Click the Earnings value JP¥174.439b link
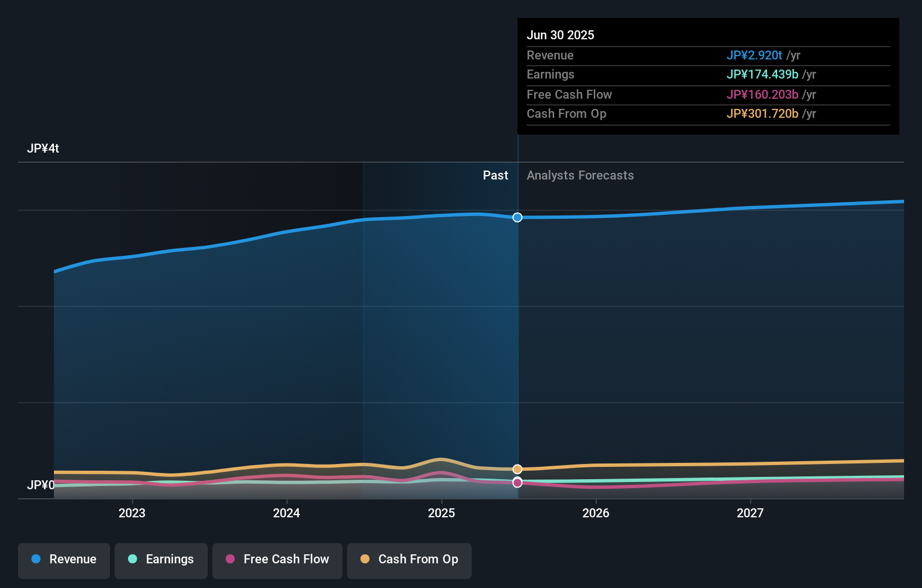The image size is (922, 588). [x=763, y=75]
